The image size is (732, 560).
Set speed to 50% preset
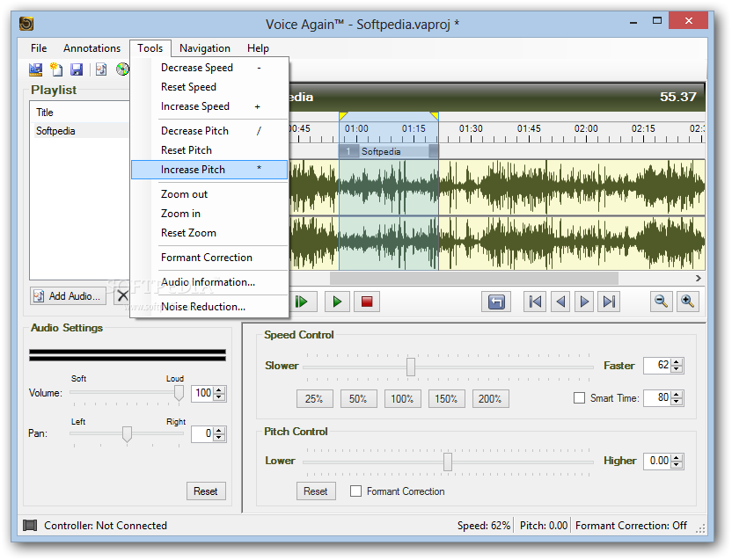358,398
